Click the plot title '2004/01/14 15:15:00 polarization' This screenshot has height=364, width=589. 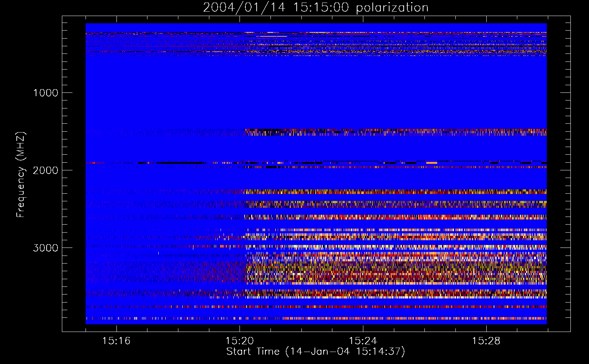click(316, 8)
